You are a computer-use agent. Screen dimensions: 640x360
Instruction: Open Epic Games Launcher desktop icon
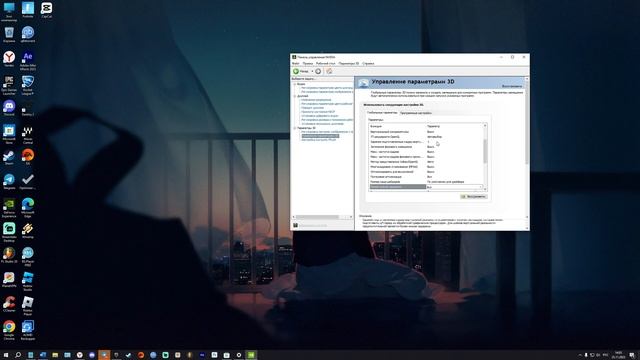(x=9, y=85)
